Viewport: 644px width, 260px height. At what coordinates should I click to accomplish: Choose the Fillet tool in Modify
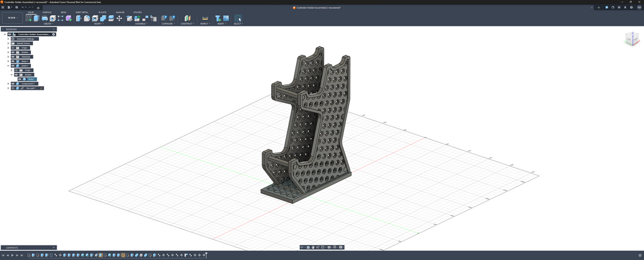pyautogui.click(x=87, y=18)
